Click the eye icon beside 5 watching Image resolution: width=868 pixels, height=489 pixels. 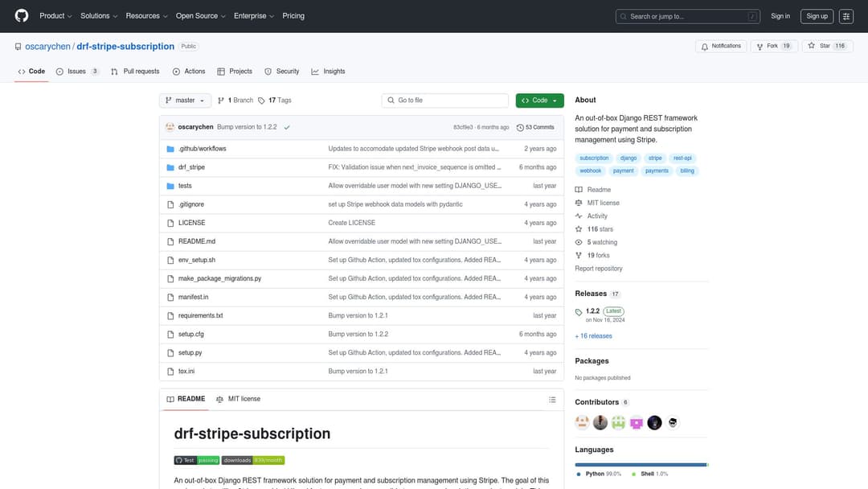[x=579, y=243]
